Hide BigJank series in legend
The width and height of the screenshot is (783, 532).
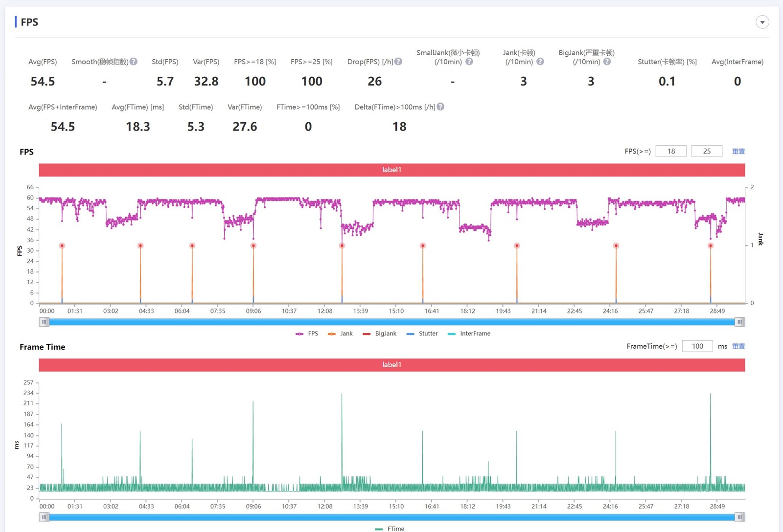click(x=380, y=333)
